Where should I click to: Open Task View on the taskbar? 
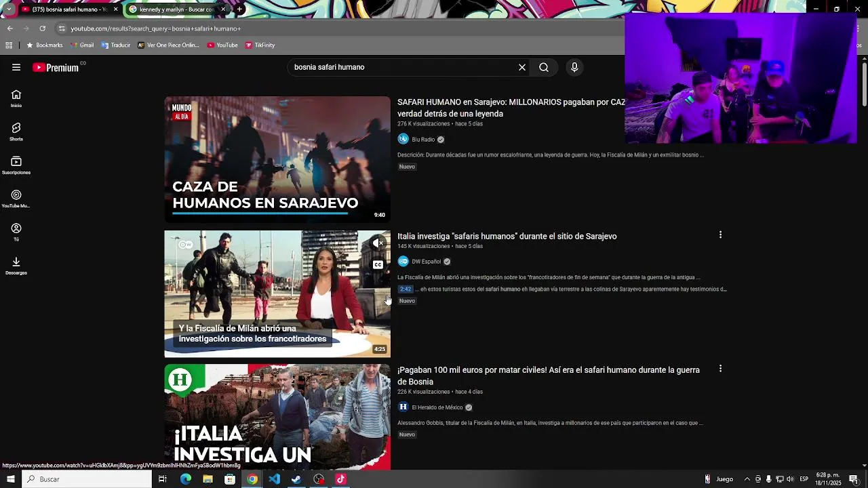click(x=163, y=479)
